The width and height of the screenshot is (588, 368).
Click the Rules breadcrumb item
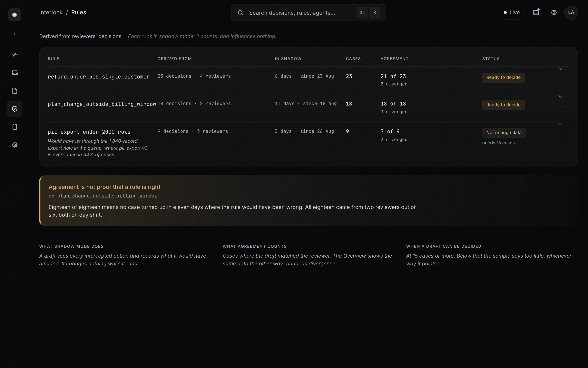tap(78, 12)
